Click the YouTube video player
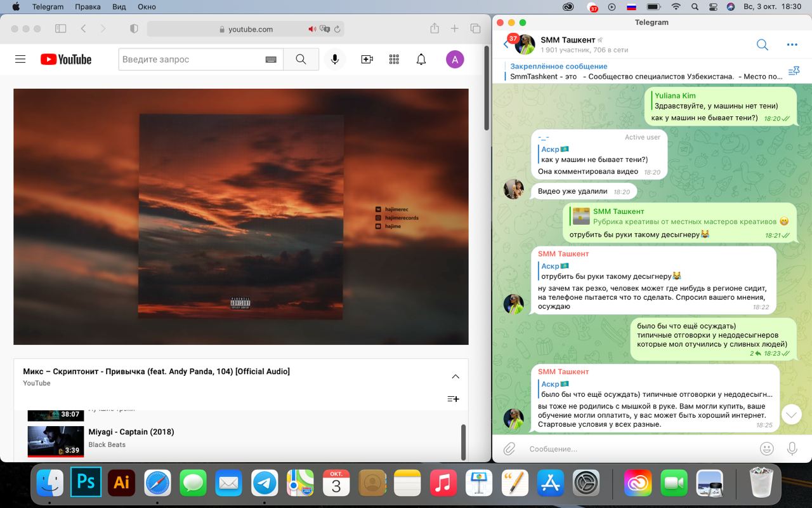 pos(241,217)
